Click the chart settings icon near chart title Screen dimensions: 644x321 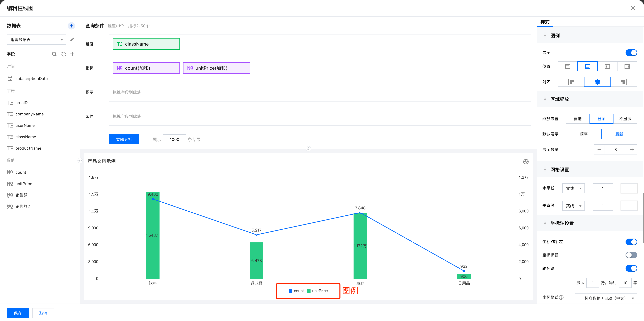click(x=526, y=162)
